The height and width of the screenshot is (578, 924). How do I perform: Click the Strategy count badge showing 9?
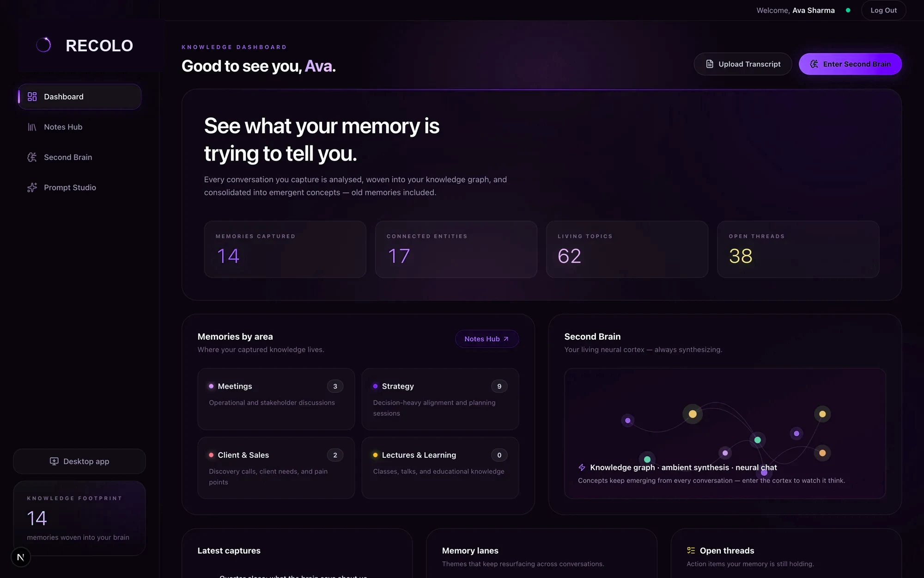[x=499, y=386]
